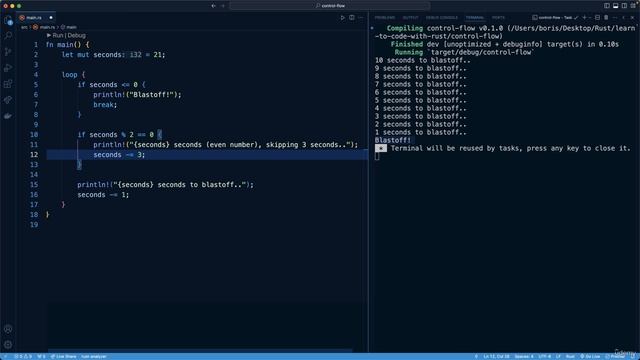The image size is (640, 360).
Task: Change indentation via Spaces: 4
Action: click(x=524, y=356)
